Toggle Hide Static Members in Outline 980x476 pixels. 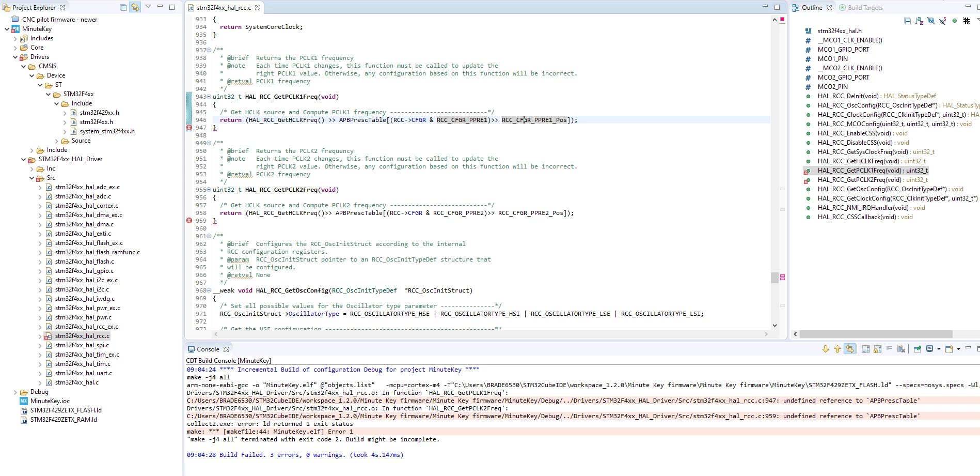pyautogui.click(x=943, y=21)
